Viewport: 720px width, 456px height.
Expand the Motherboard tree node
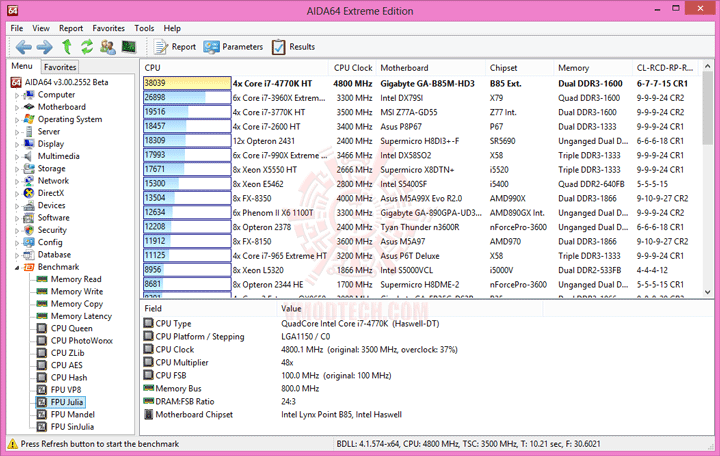(17, 107)
